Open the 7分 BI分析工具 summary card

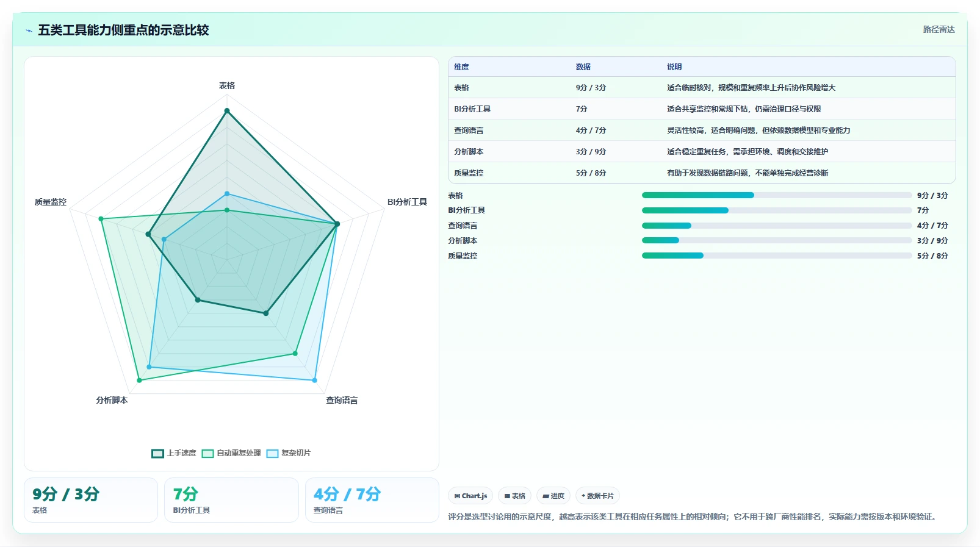coord(231,500)
